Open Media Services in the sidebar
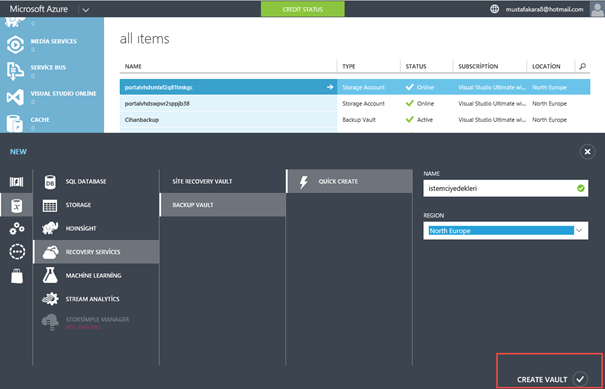 (52, 45)
